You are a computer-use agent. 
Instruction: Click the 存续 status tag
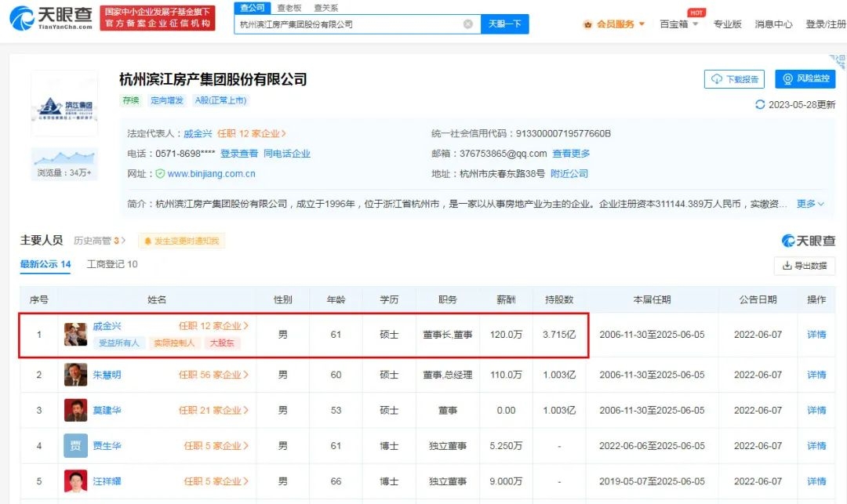131,100
